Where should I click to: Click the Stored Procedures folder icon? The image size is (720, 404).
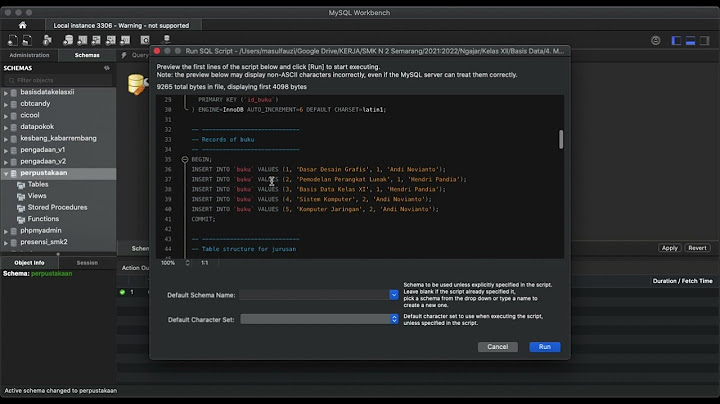pyautogui.click(x=21, y=208)
